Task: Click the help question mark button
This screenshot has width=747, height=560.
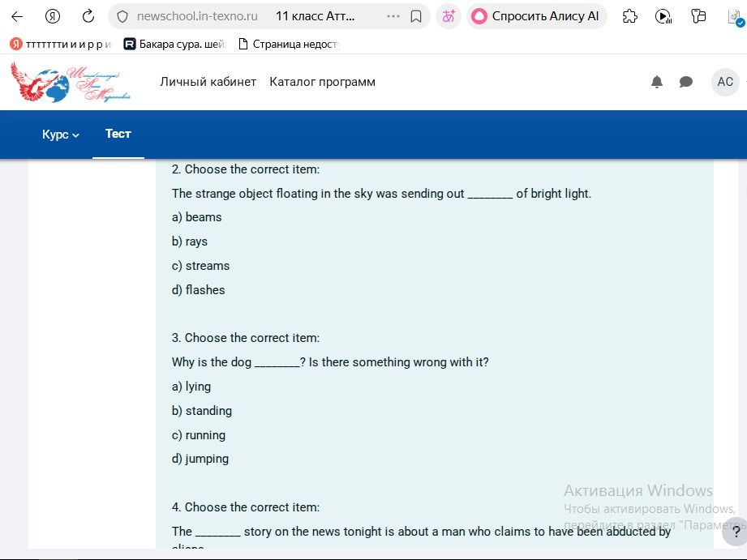Action: pos(736,532)
